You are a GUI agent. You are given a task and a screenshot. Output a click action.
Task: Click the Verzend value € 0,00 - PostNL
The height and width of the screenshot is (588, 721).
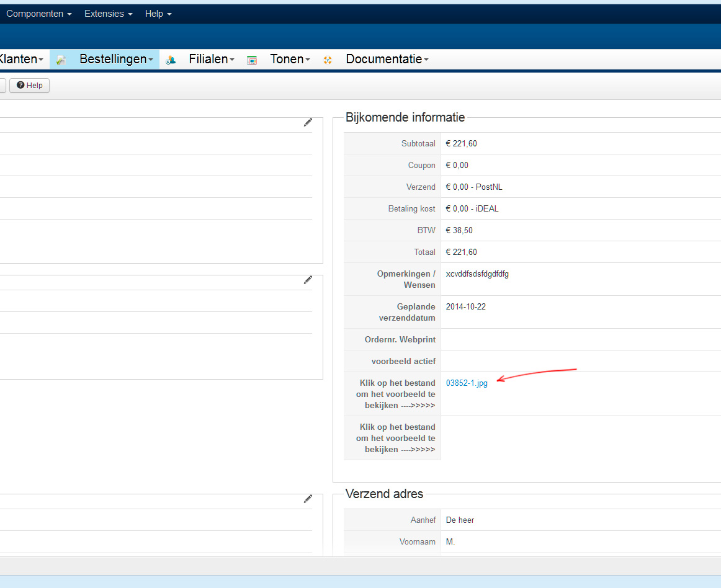click(474, 187)
